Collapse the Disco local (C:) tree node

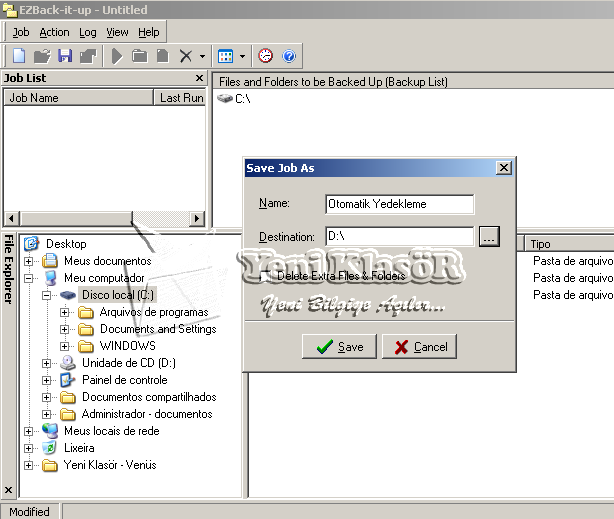(47, 295)
